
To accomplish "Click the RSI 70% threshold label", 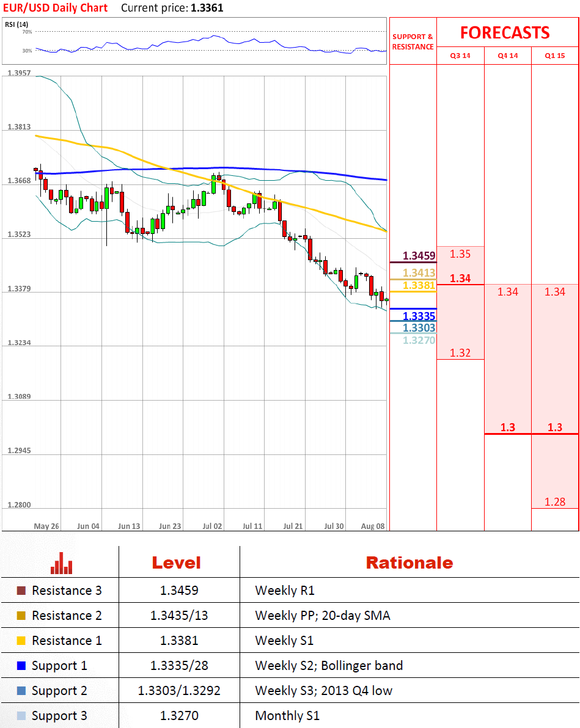I will [x=28, y=32].
